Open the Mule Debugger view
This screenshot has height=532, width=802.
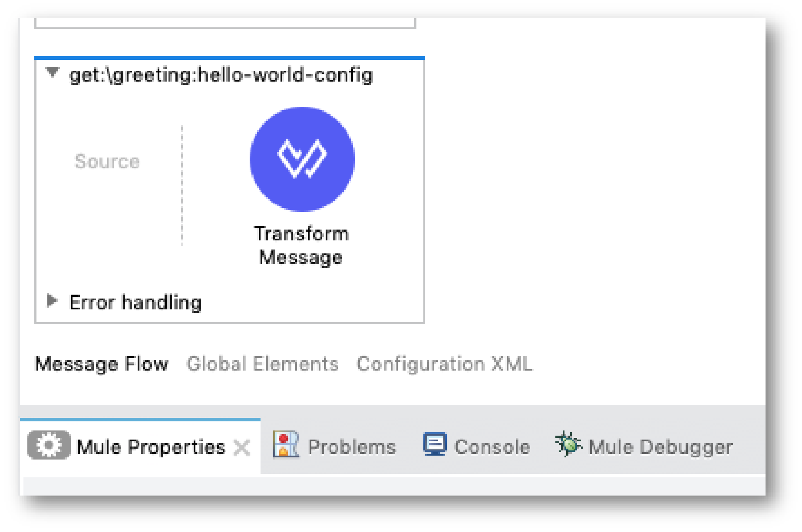[660, 446]
